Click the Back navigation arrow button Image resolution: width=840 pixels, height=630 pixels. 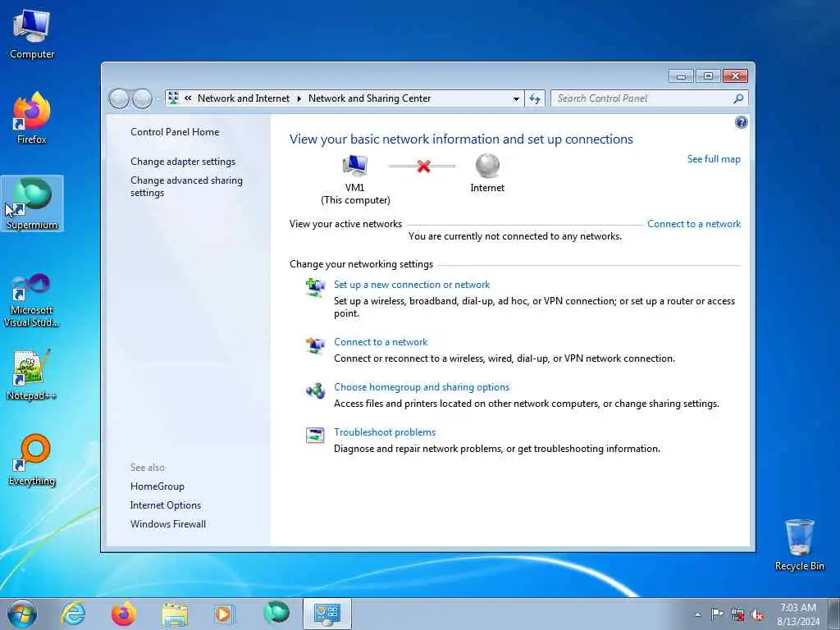[x=119, y=98]
